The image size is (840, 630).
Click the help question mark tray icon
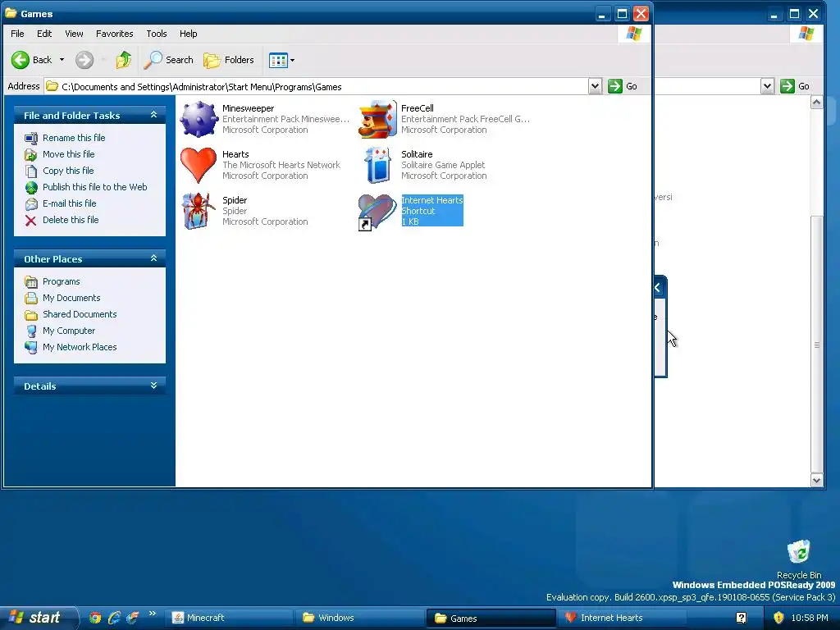click(x=741, y=618)
